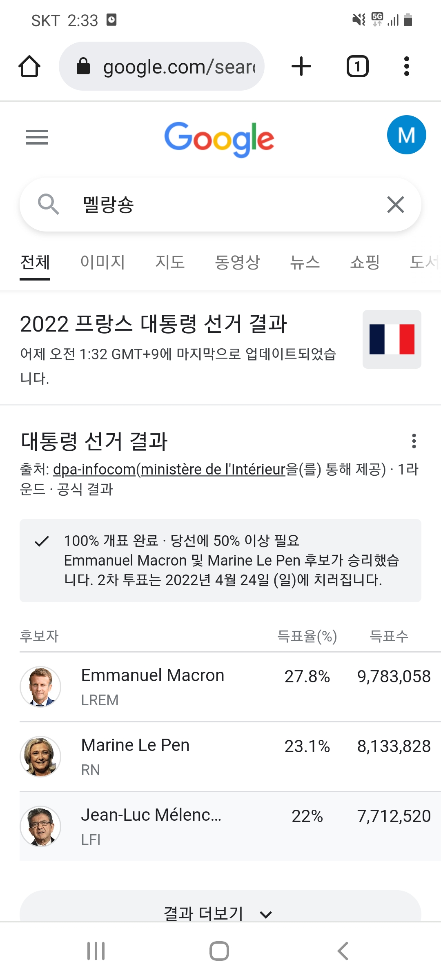Open the blue M account avatar
This screenshot has width=441, height=980.
point(406,135)
